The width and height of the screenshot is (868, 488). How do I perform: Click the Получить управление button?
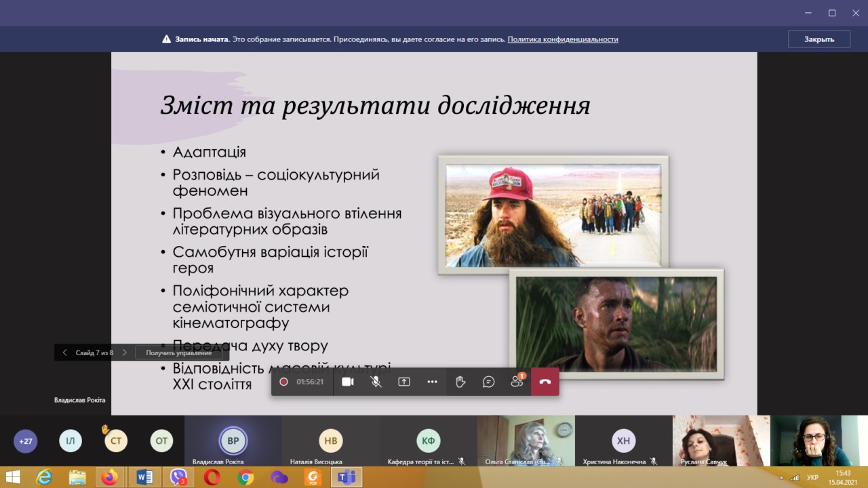click(x=179, y=352)
